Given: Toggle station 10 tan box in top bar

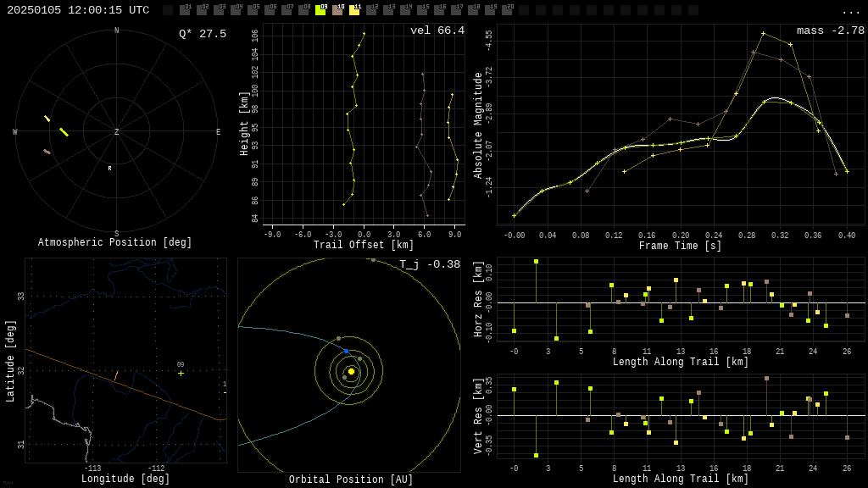Looking at the screenshot, I should (337, 10).
